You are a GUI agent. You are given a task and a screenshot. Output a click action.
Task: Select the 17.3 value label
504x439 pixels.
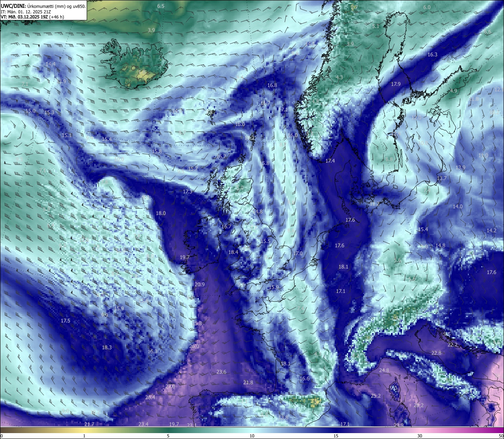(187, 192)
